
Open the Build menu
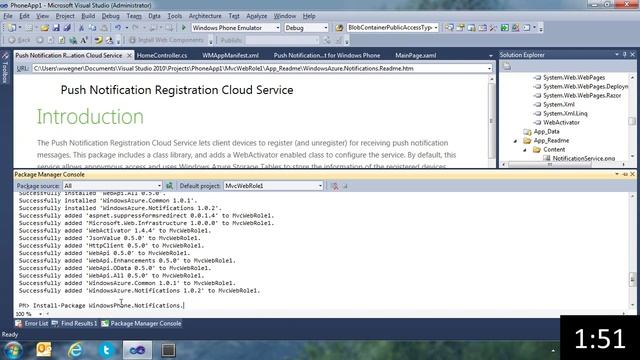pos(88,16)
